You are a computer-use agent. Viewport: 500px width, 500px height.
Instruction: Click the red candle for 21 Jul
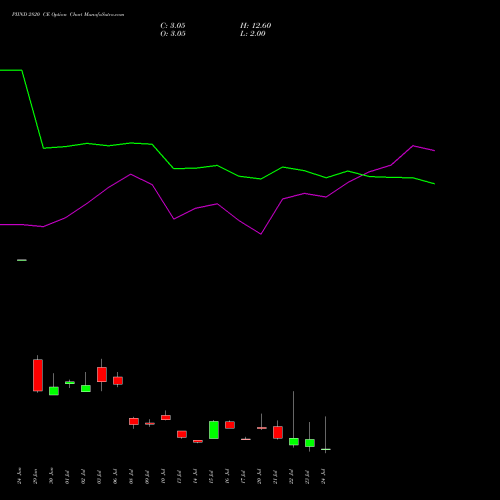click(x=278, y=432)
